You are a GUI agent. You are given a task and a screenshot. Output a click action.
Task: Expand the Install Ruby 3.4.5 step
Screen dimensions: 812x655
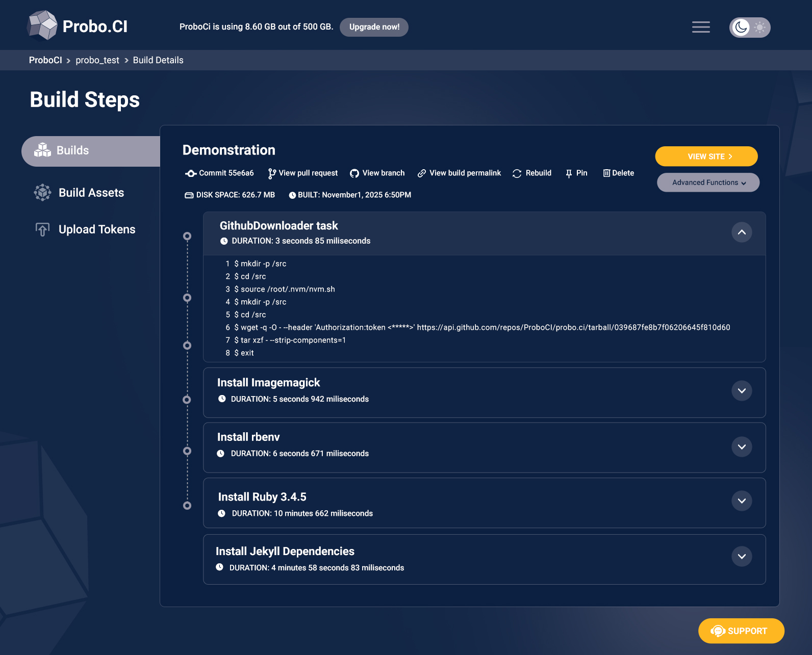742,501
